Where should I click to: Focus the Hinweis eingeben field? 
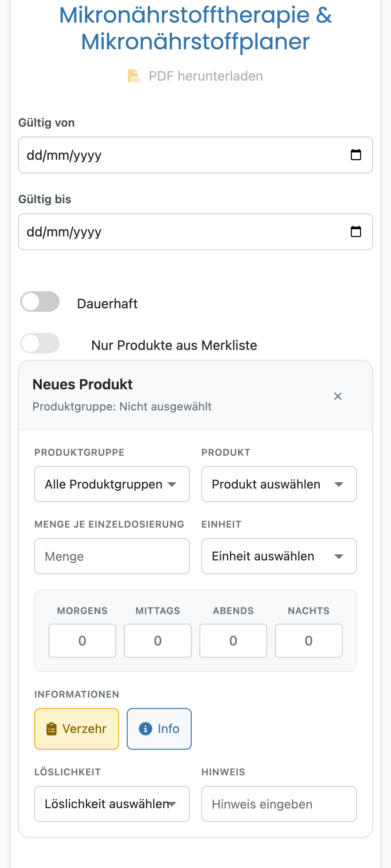tap(279, 804)
